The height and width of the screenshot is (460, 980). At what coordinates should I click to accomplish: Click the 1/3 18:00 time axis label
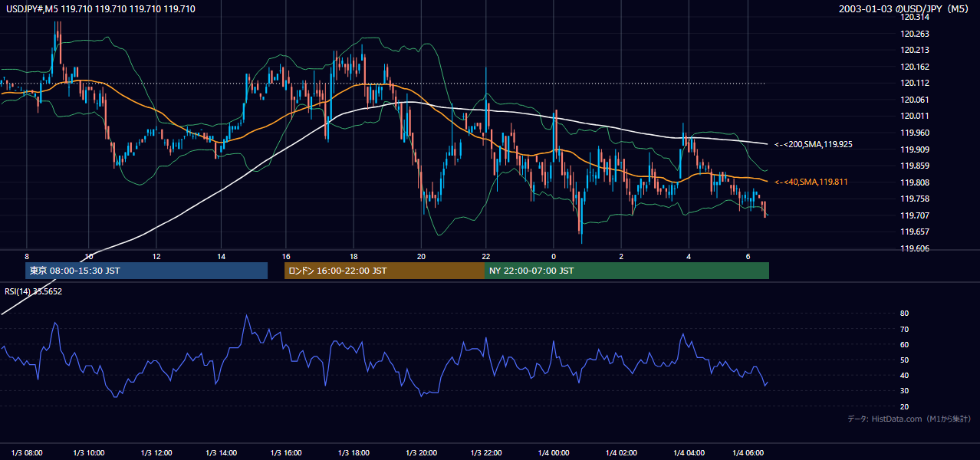point(354,453)
